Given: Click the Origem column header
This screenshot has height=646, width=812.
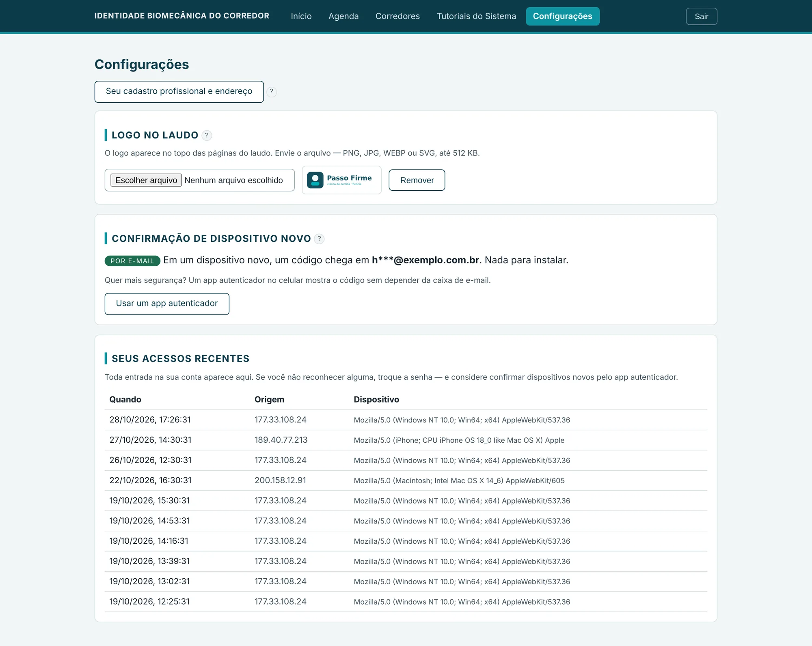Looking at the screenshot, I should [269, 400].
